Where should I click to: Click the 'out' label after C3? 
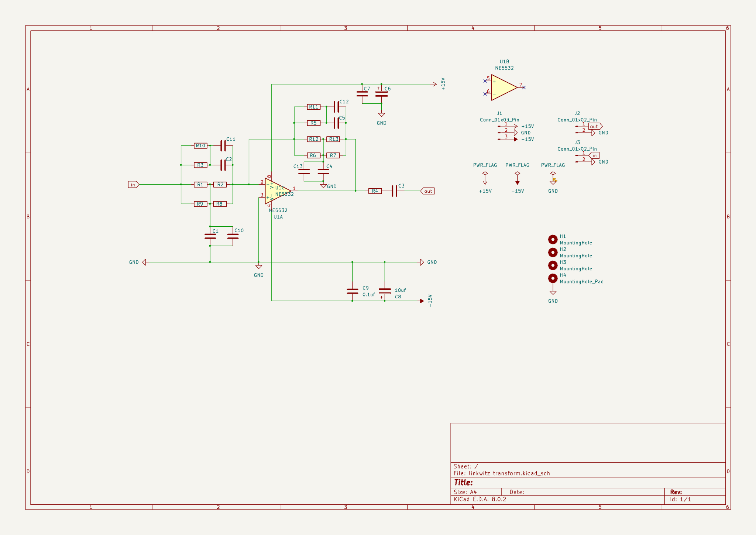pos(427,191)
